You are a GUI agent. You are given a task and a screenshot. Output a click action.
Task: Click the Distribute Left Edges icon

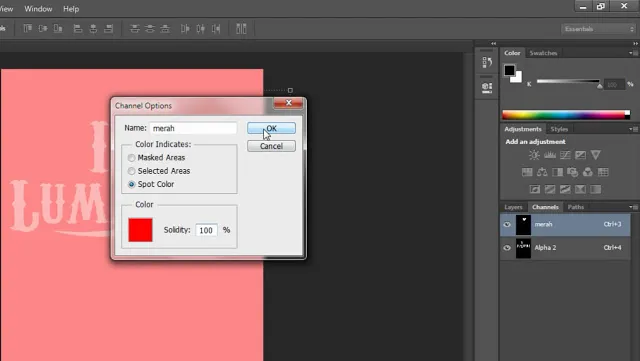185,29
